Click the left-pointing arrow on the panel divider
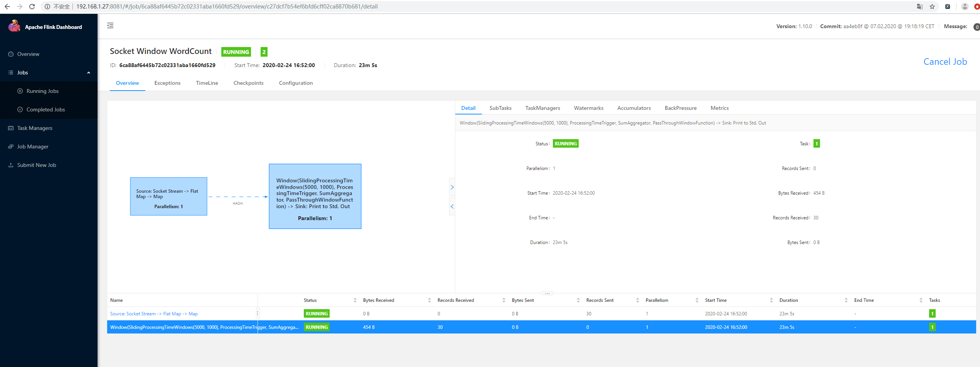The width and height of the screenshot is (980, 367). [452, 207]
